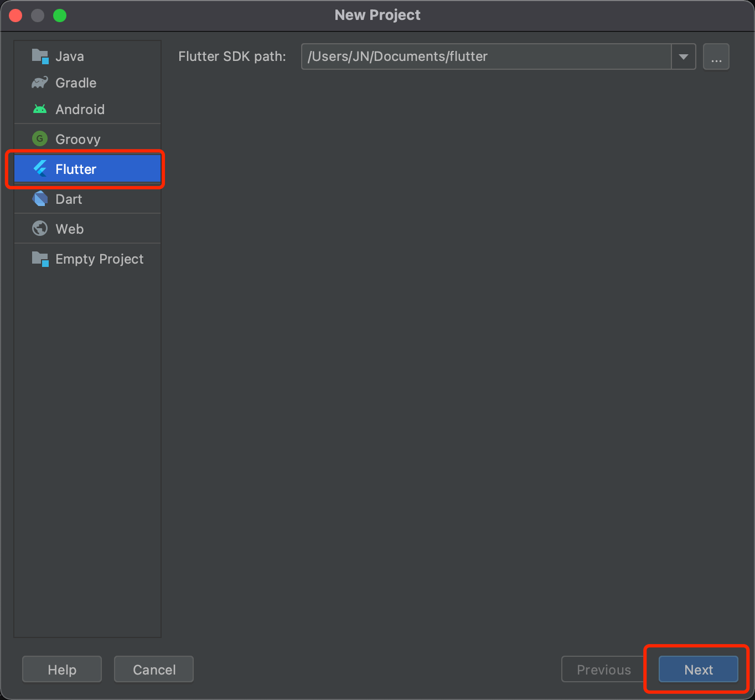Screen dimensions: 755x700
Task: Click the Web globe icon
Action: click(40, 228)
